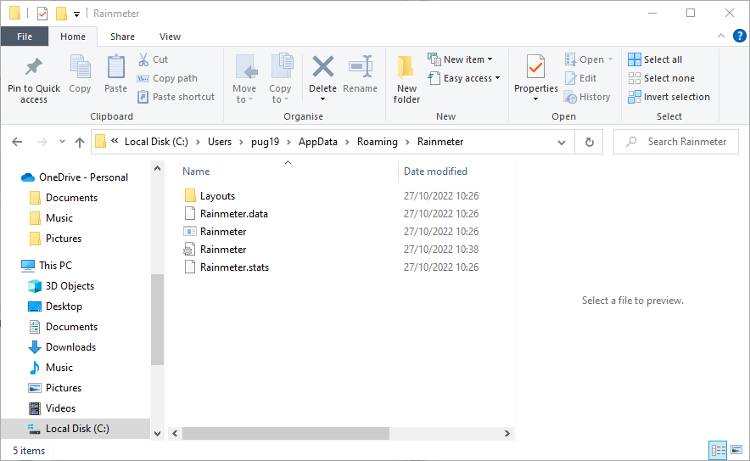
Task: Create a New folder
Action: pos(407,79)
